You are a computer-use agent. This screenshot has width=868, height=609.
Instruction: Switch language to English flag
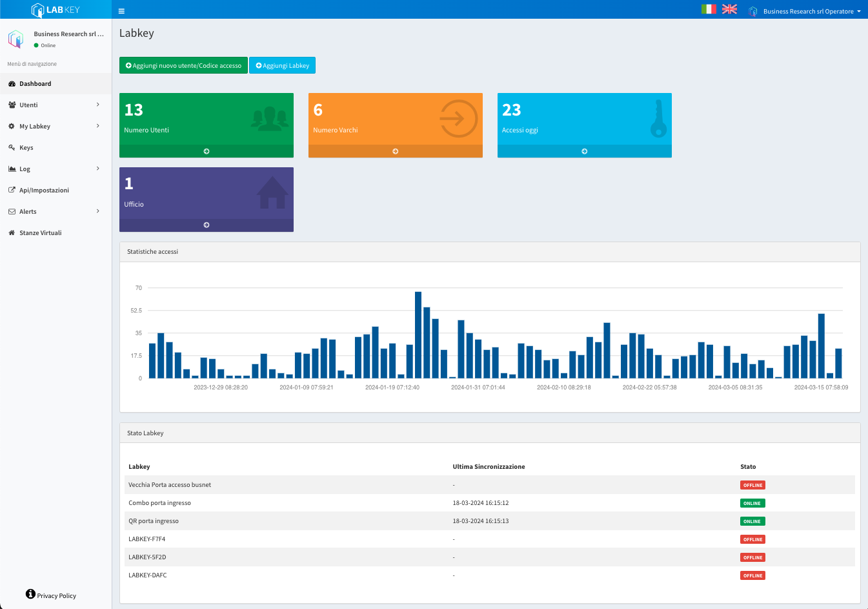[729, 9]
